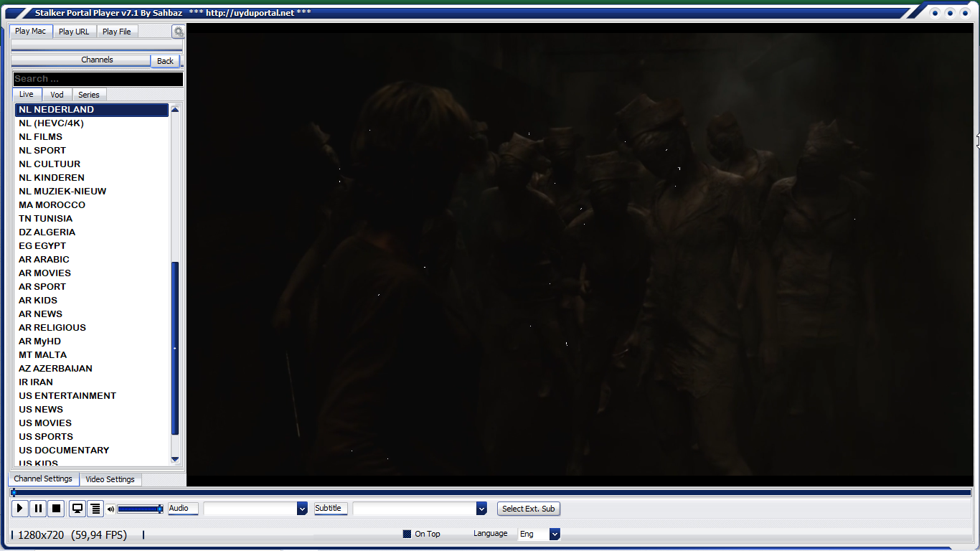The height and width of the screenshot is (551, 980).
Task: Open the Channel Settings tab
Action: click(43, 479)
